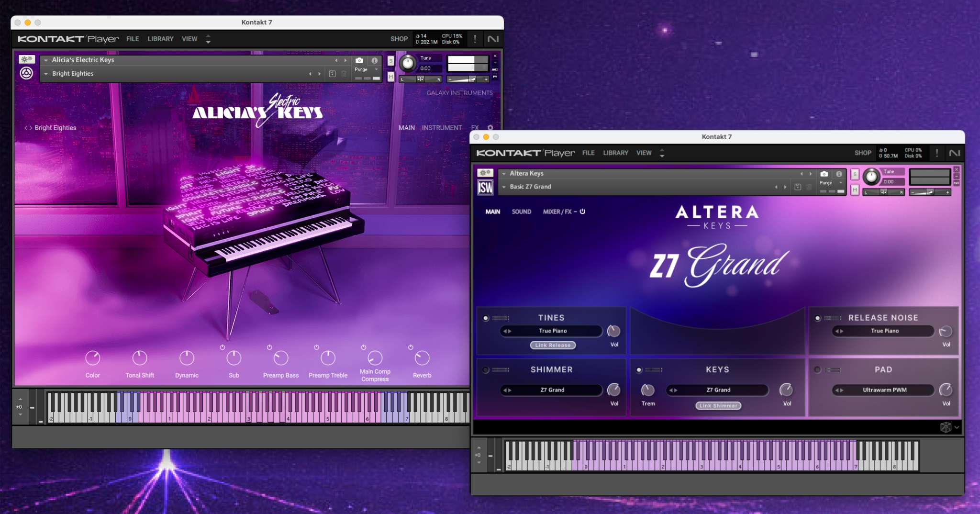Screen dimensions: 980x514
Task: Click the power icon beside MIXER / FX tab
Action: [x=582, y=212]
